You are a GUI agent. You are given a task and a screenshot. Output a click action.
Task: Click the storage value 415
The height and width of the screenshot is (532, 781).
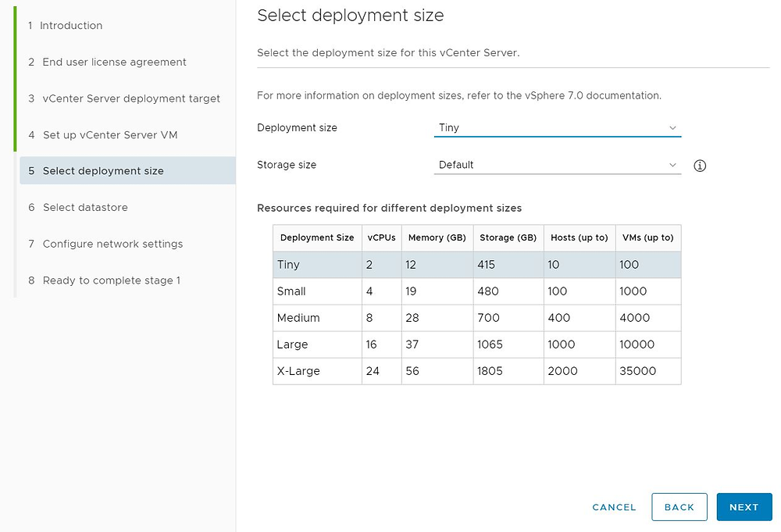(x=486, y=265)
